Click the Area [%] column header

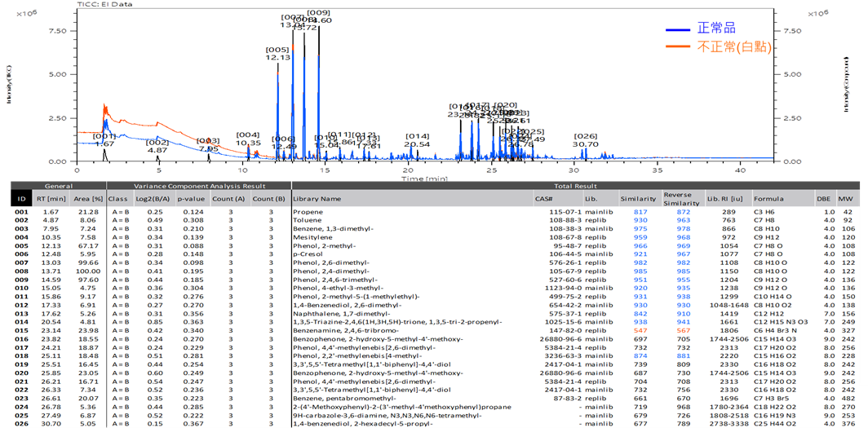pos(86,199)
